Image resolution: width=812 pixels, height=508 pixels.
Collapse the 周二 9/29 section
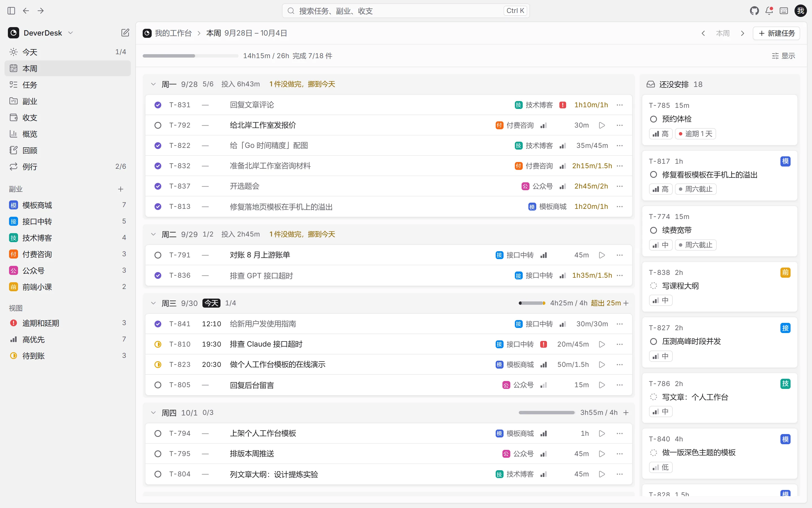pyautogui.click(x=153, y=234)
